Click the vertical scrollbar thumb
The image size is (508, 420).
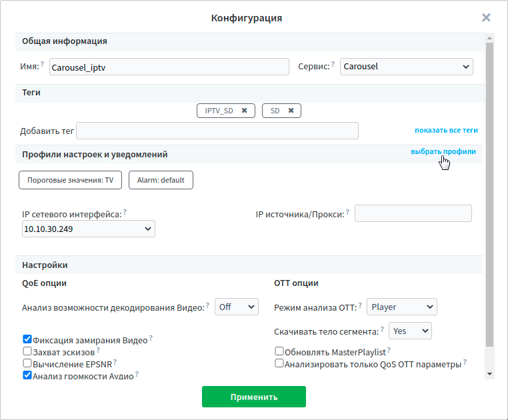click(489, 195)
